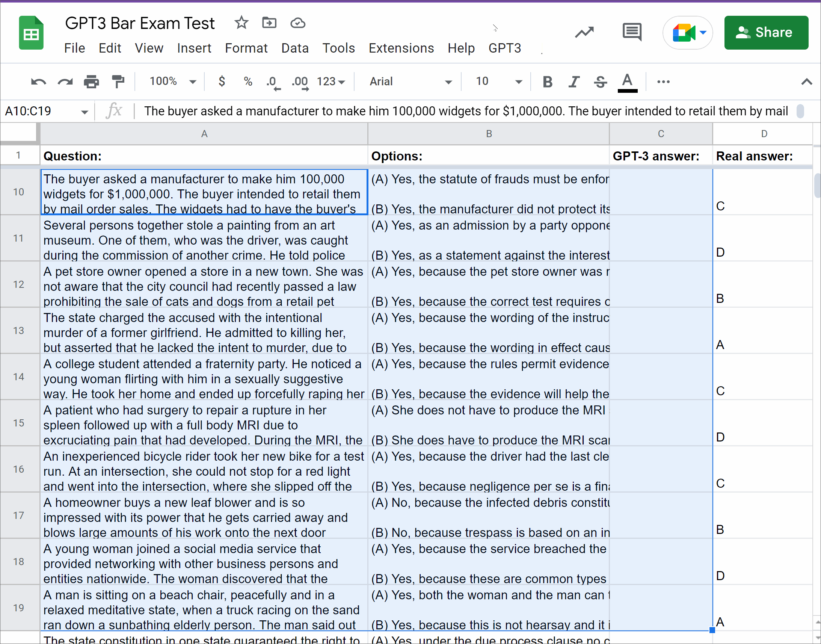The height and width of the screenshot is (644, 821).
Task: Open the custom GPT3 menu
Action: [x=505, y=48]
